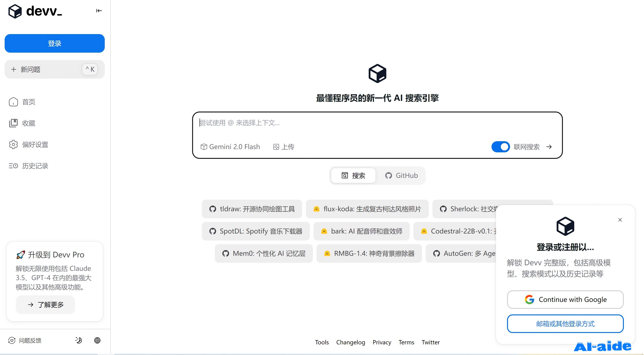Screen dimensions: 644x355
Task: Toggle dark mode moon icon
Action: click(x=79, y=340)
